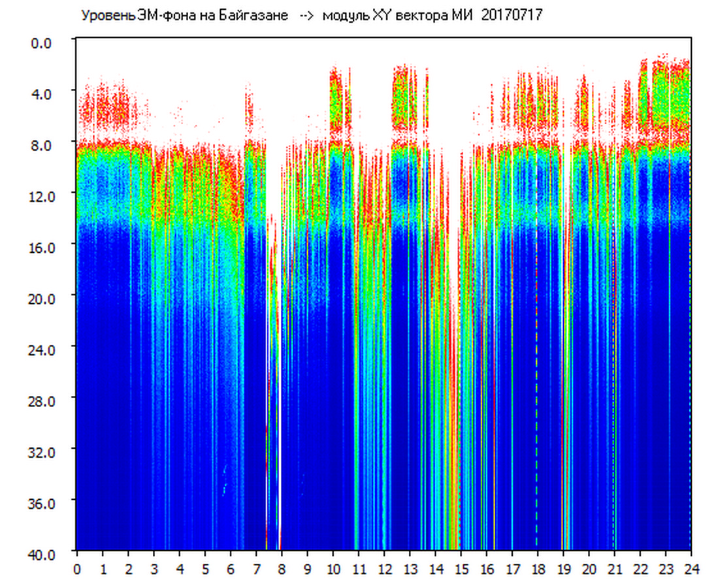
Task: Click the arrow symbol in the chart title
Action: point(307,16)
